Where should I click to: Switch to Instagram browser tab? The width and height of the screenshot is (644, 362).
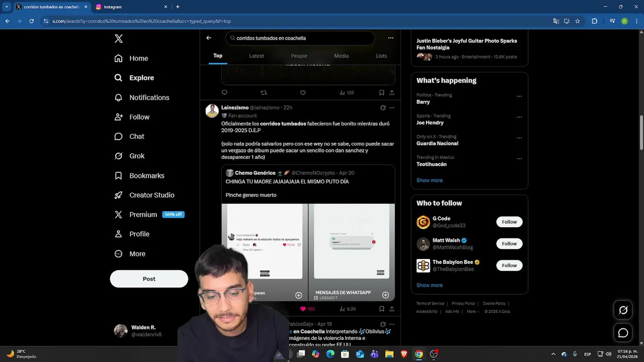coord(132,7)
